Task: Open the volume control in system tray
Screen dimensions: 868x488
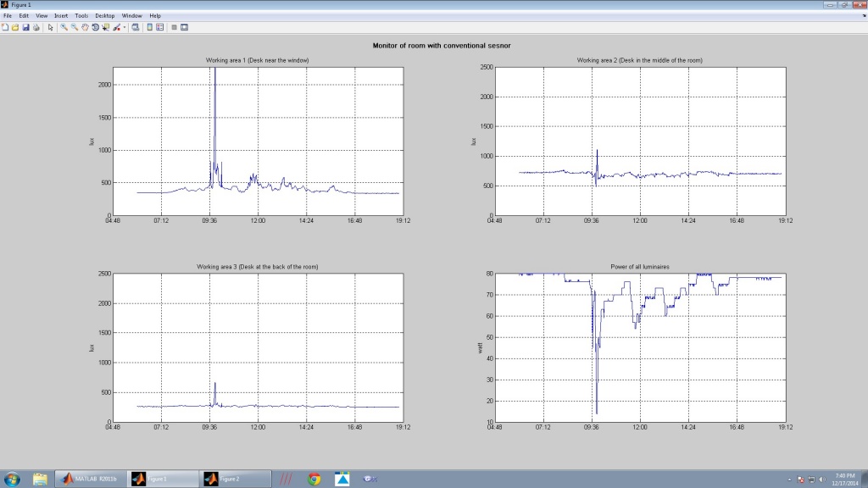Action: click(x=822, y=480)
